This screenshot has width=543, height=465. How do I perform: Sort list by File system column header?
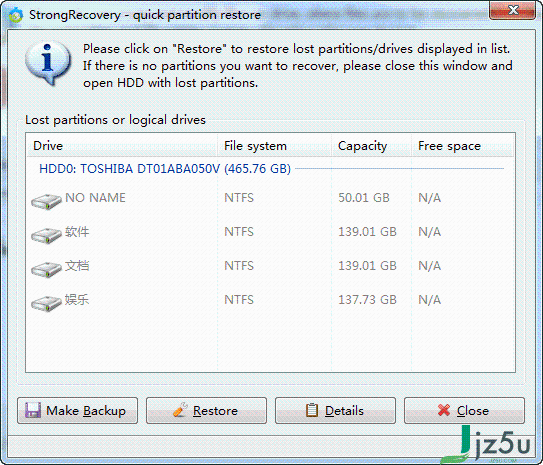tap(274, 146)
